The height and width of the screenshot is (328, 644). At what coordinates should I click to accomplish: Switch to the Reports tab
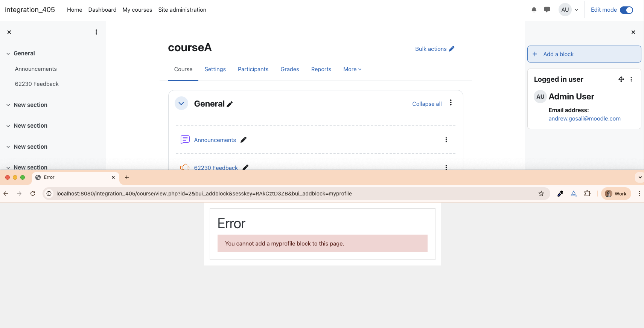pos(321,69)
